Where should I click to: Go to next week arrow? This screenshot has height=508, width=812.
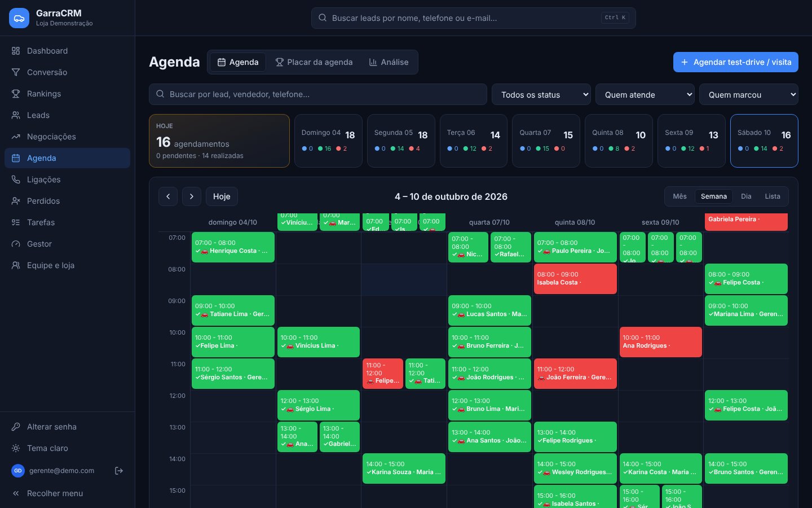192,196
